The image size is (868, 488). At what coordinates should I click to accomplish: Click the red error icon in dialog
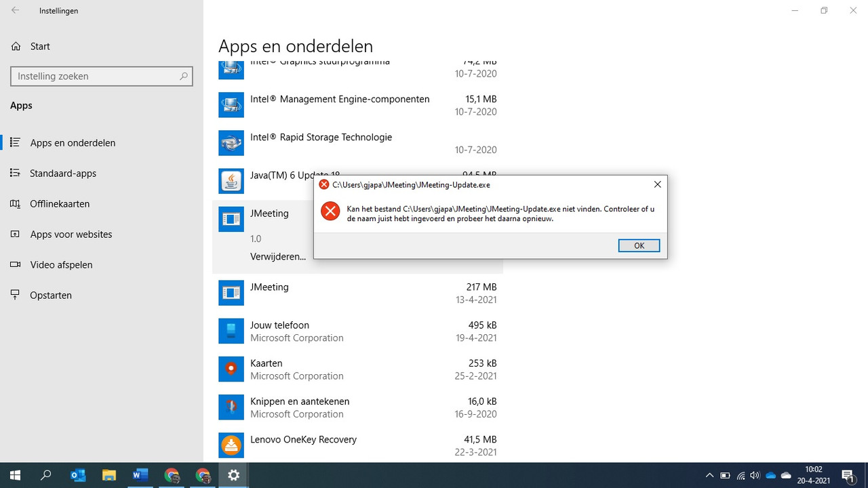pos(330,211)
